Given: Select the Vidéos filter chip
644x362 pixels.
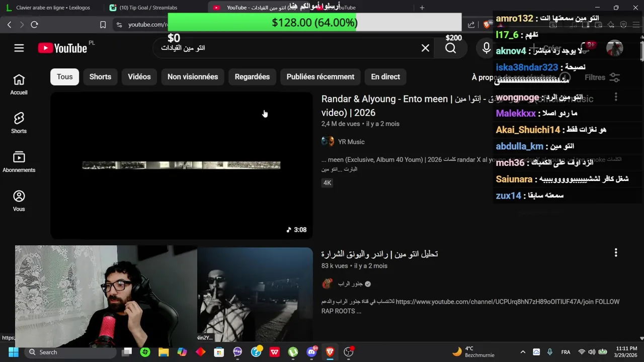Looking at the screenshot, I should [x=139, y=76].
